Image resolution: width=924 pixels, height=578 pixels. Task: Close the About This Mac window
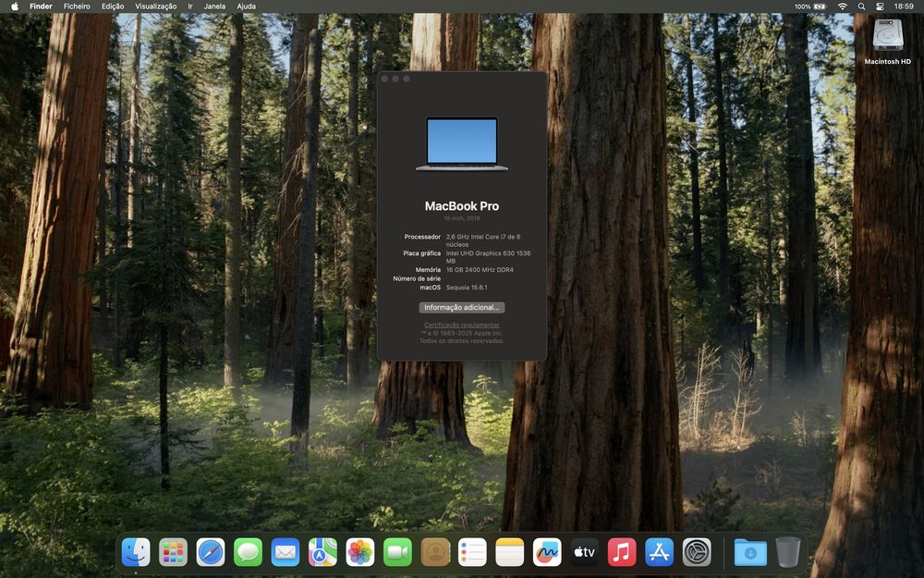pos(384,79)
